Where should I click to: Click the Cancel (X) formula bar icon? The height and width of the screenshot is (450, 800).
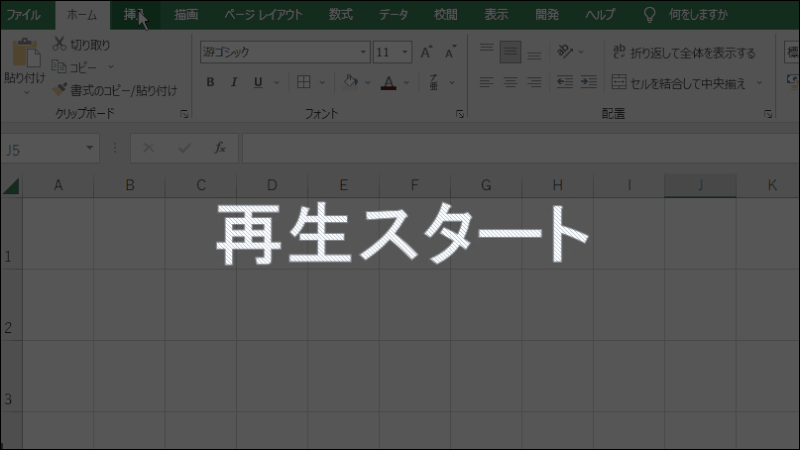[148, 148]
